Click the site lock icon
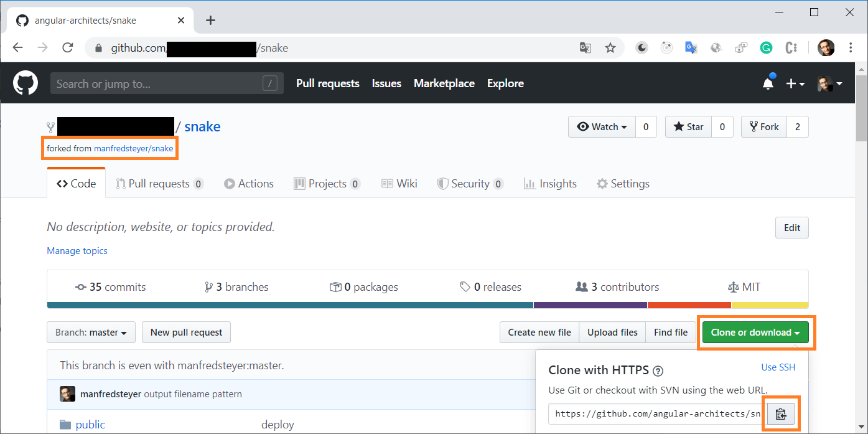Image resolution: width=868 pixels, height=434 pixels. tap(98, 48)
